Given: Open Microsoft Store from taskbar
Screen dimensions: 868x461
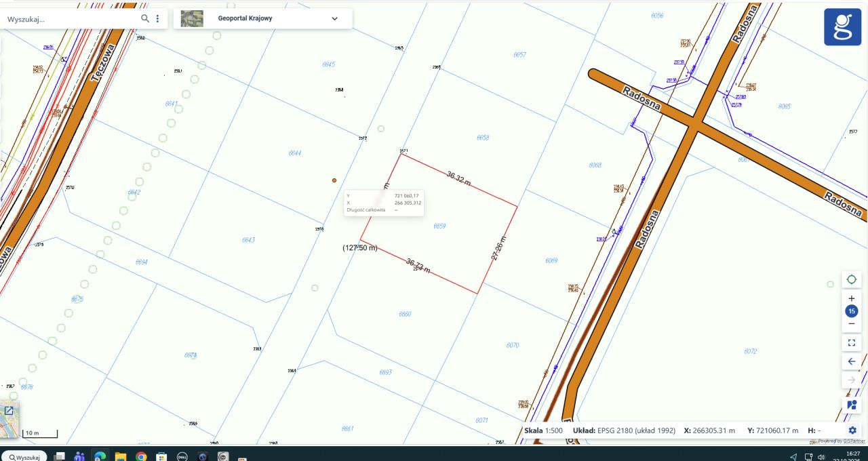Looking at the screenshot, I should tap(161, 457).
